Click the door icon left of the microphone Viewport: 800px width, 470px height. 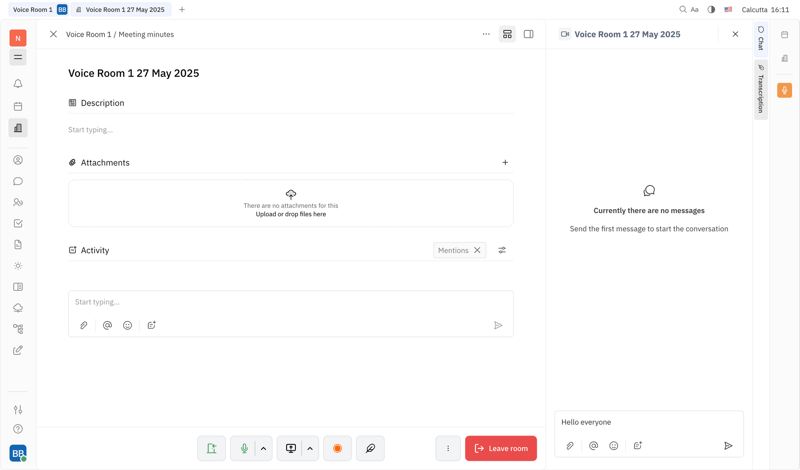point(211,448)
